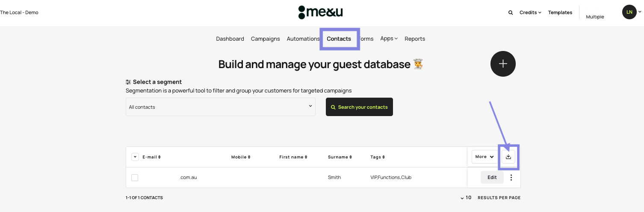
Task: Open the three-dot menu for Smith row
Action: pyautogui.click(x=511, y=177)
